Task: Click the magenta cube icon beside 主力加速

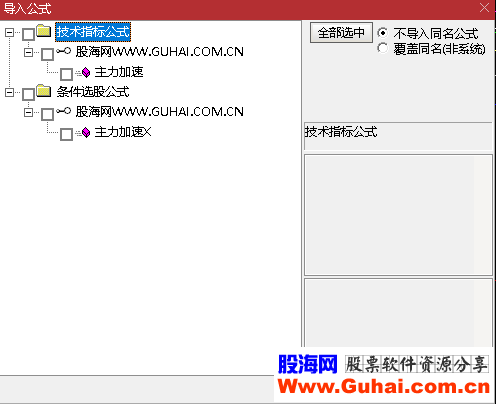Action: click(86, 72)
